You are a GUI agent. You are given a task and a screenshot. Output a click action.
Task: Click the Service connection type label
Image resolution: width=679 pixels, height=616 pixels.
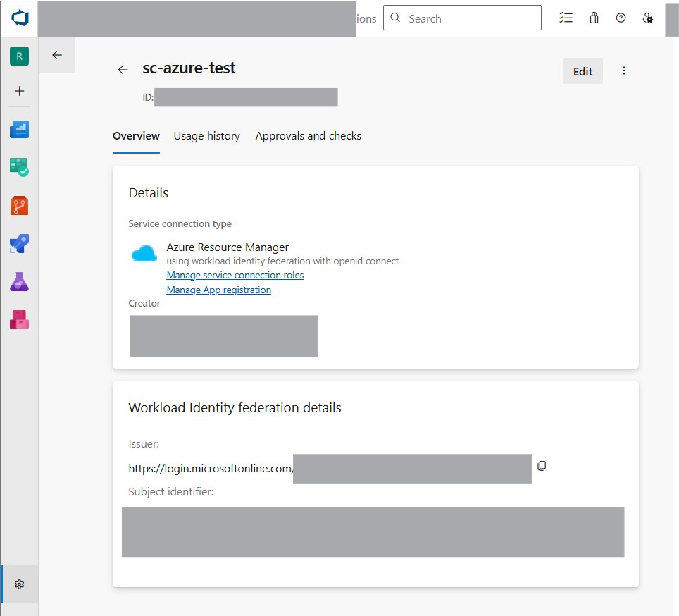point(180,224)
